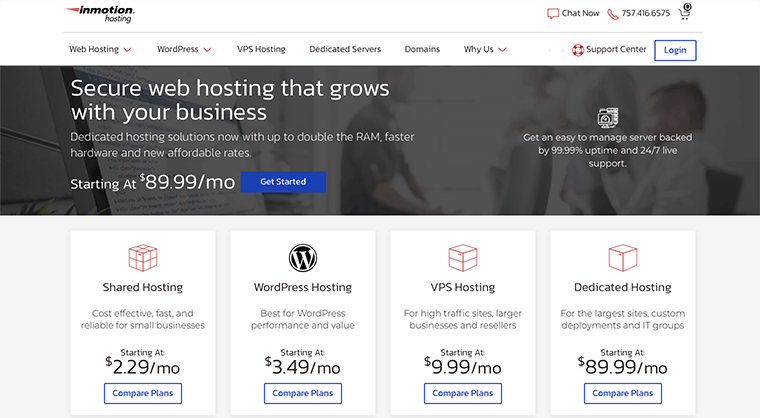Click the VPS Hosting box icon
Viewport: 760px width, 418px height.
pos(462,257)
